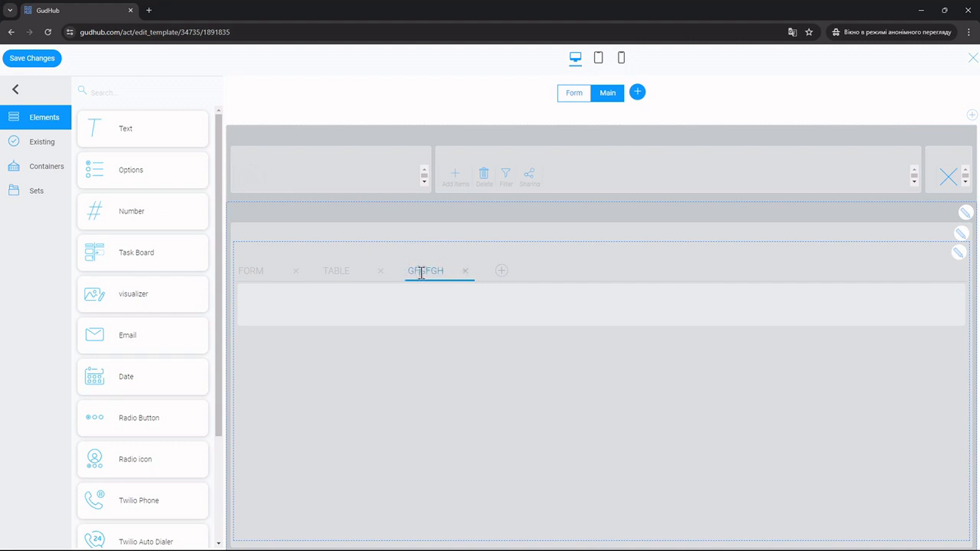
Task: Add the Radio Button element
Action: [143, 418]
